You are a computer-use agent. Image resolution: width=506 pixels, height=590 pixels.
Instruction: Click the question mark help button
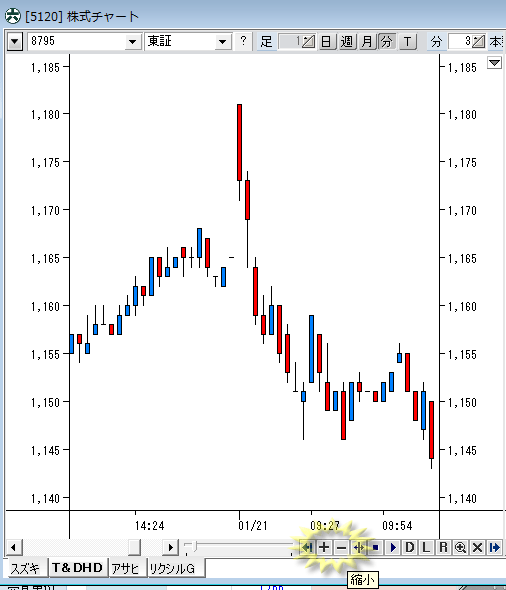tap(243, 41)
